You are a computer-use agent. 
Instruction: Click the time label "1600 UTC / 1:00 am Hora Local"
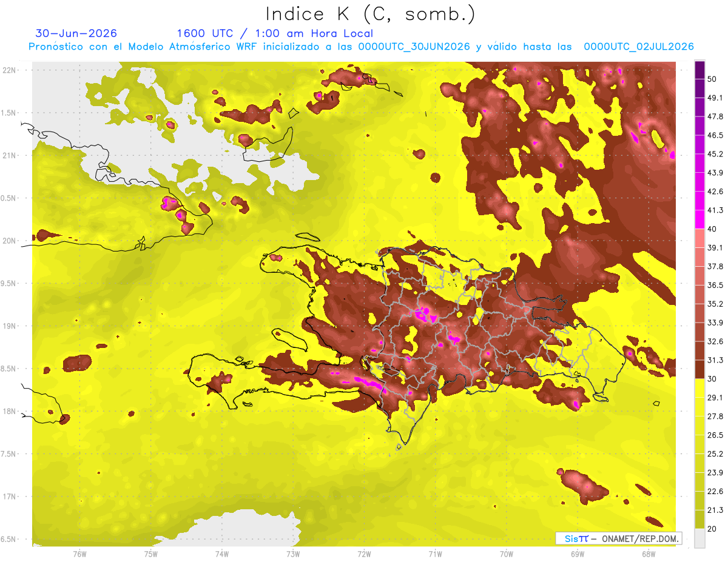(275, 33)
